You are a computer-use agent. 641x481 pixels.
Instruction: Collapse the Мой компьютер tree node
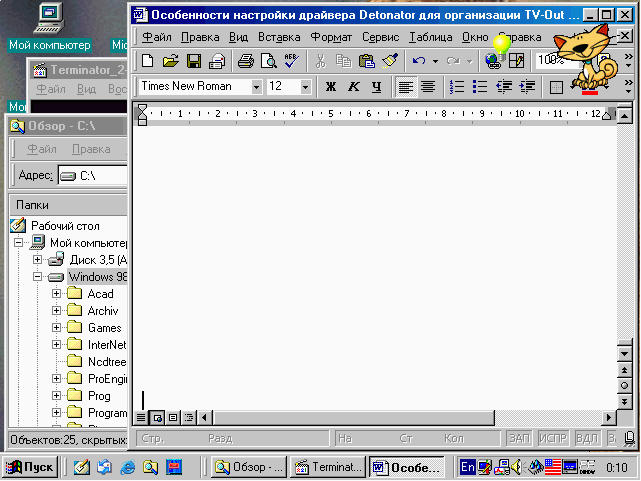(18, 242)
